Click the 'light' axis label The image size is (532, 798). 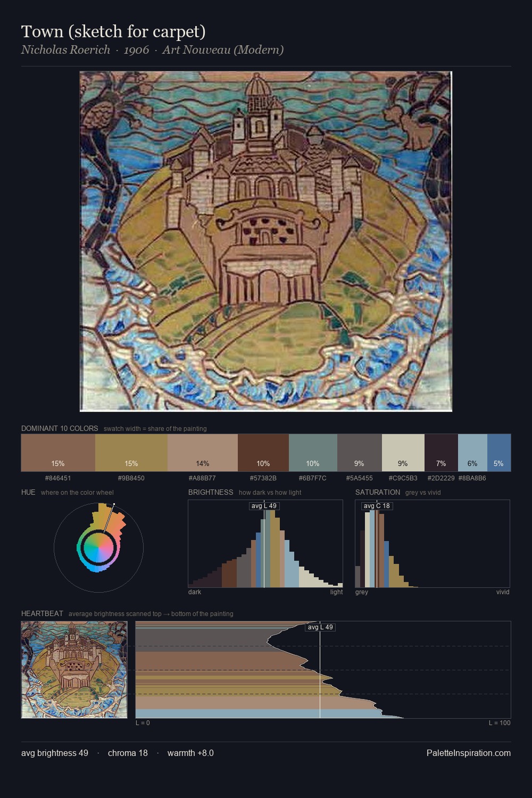[337, 592]
